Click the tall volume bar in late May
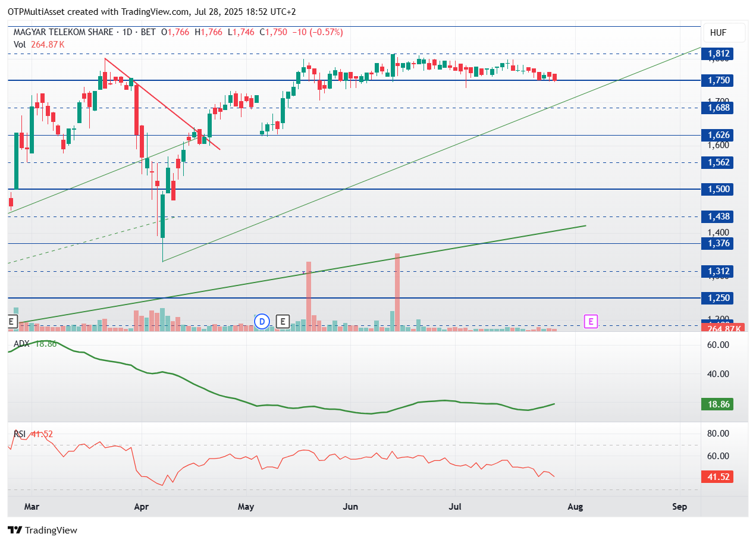756x543 pixels. [309, 296]
